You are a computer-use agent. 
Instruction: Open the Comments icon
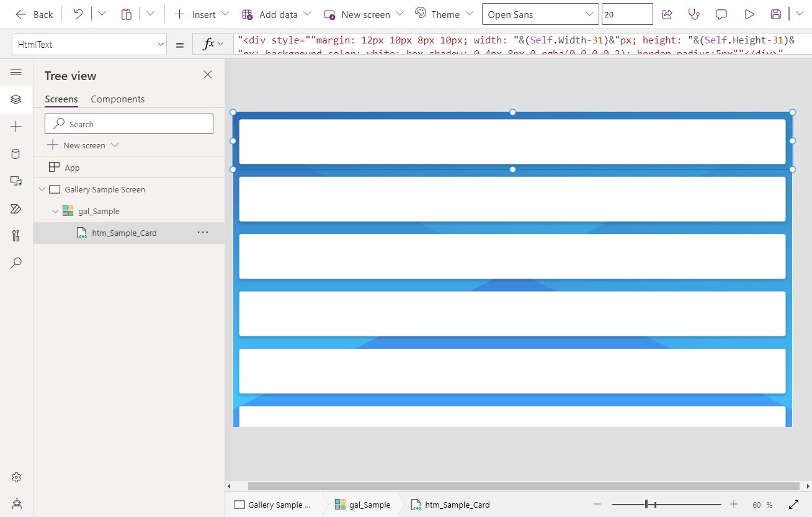click(x=721, y=14)
